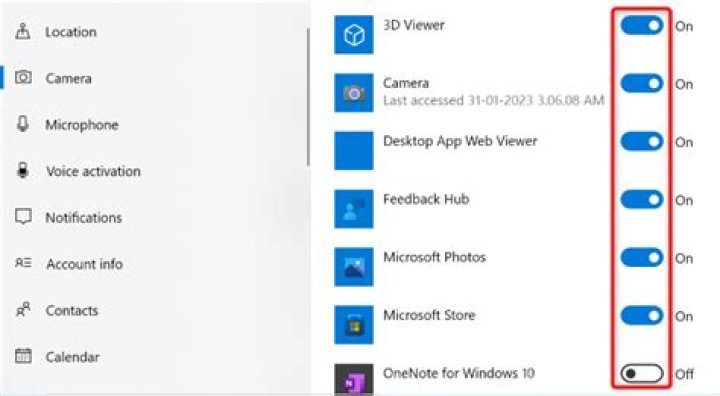Click the Account info icon
This screenshot has height=396, width=720.
coord(23,263)
